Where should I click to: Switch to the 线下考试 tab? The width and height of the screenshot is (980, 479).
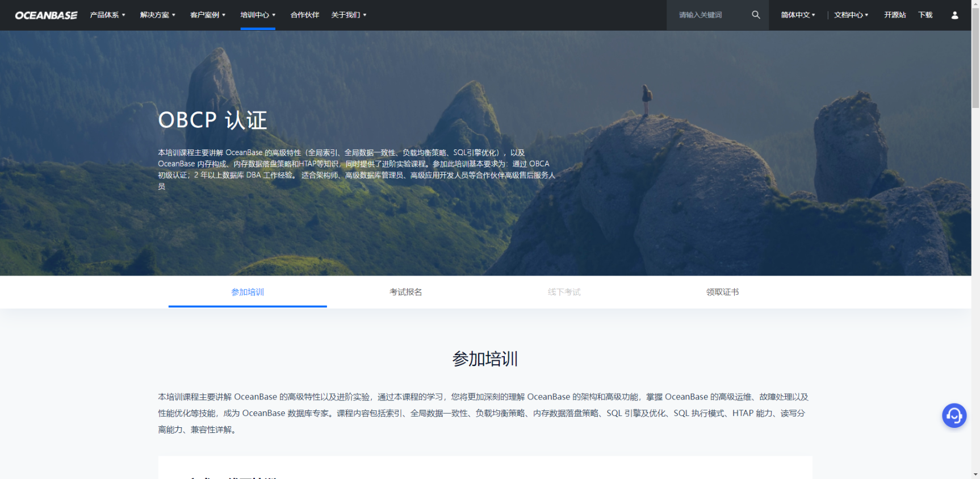[564, 292]
